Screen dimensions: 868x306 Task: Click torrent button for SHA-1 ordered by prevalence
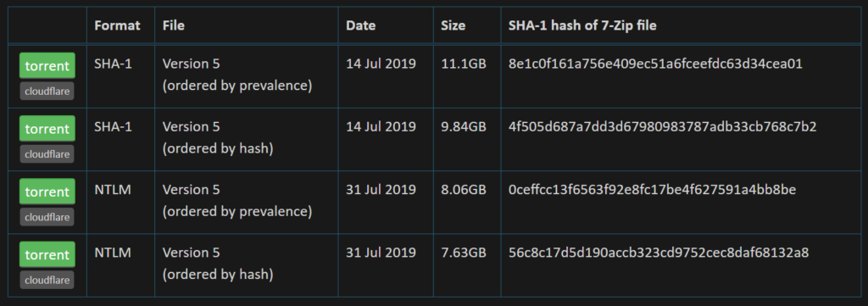[x=47, y=66]
